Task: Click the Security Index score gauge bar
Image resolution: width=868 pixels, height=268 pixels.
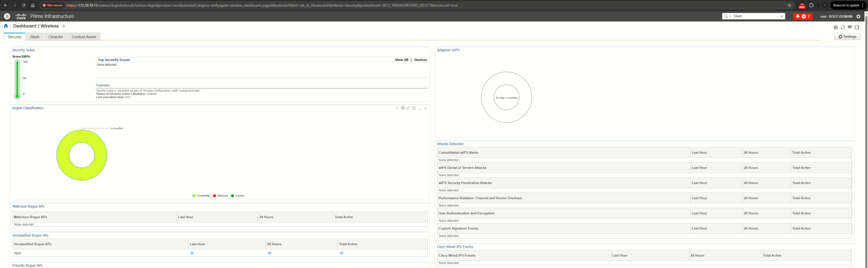Action: (17, 79)
